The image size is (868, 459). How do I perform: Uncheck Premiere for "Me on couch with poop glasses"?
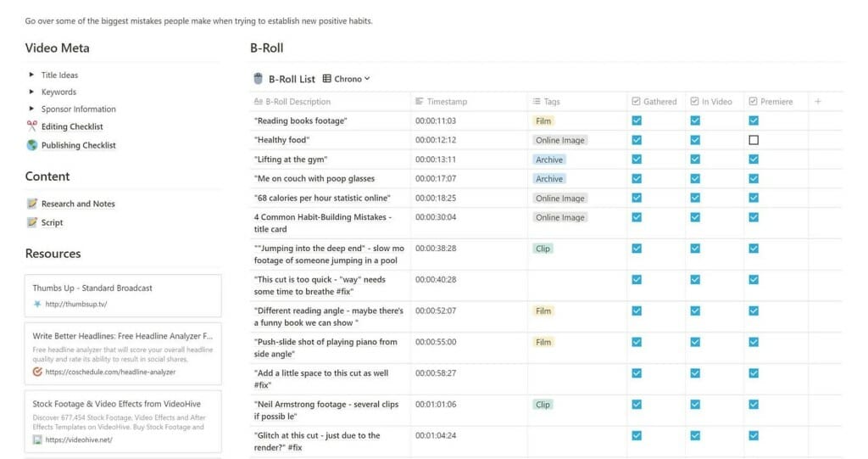coord(754,178)
